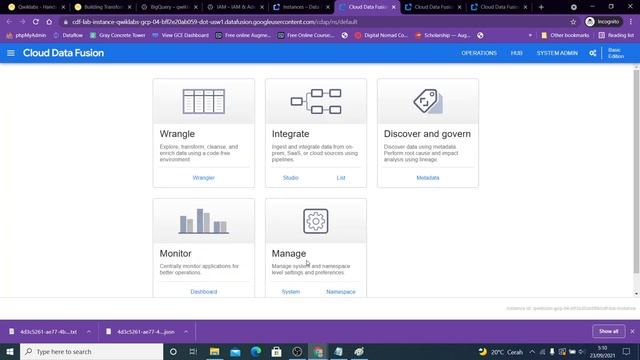The height and width of the screenshot is (360, 640).
Task: Open the System link under Manage
Action: [x=291, y=292]
